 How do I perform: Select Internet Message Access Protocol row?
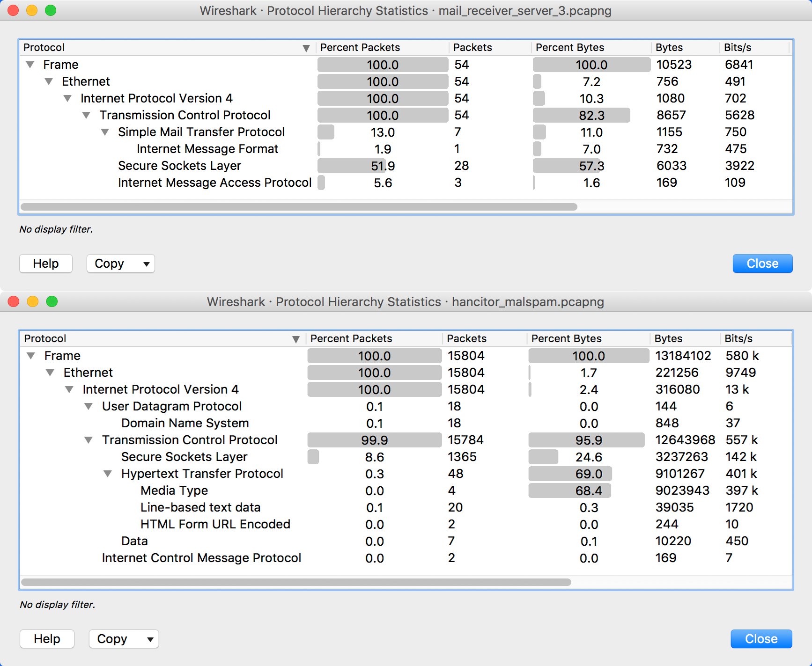[406, 183]
